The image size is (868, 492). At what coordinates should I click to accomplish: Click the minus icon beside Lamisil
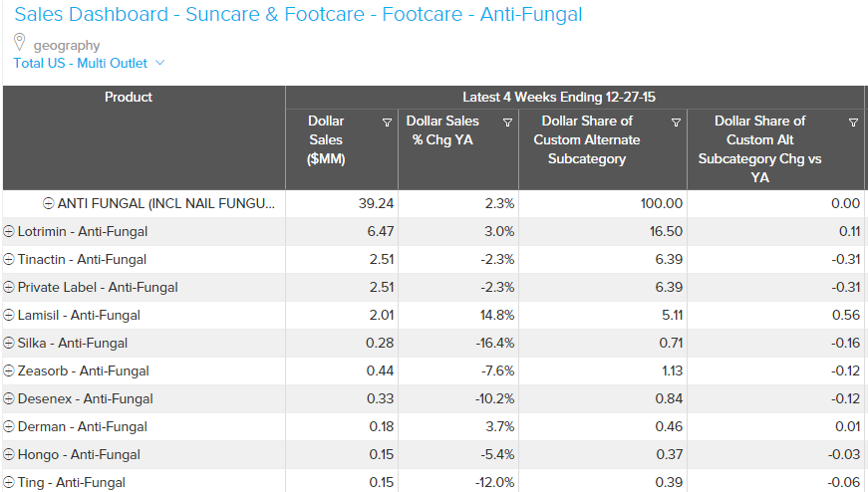click(9, 315)
